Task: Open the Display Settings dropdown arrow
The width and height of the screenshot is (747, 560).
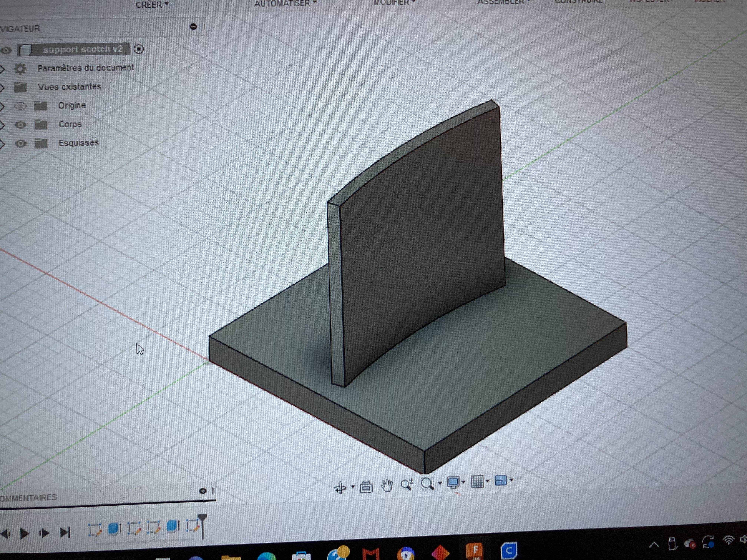Action: [x=463, y=482]
